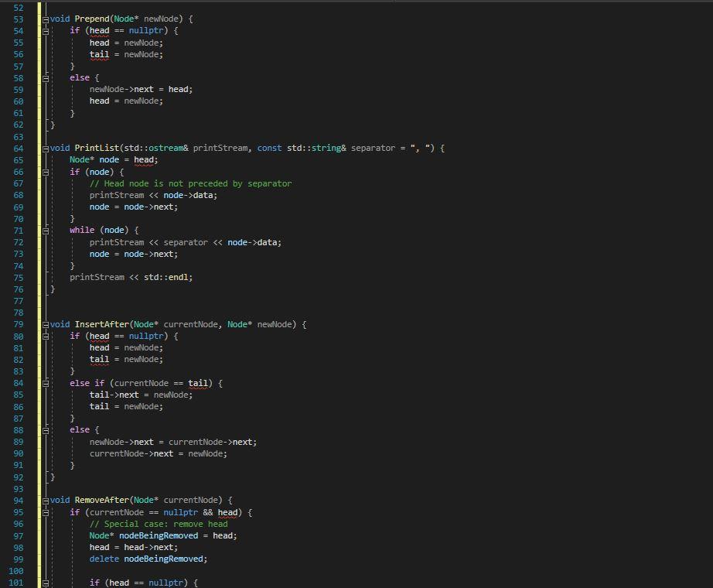Click line number 94 in the gutter
The height and width of the screenshot is (588, 713).
coord(19,501)
